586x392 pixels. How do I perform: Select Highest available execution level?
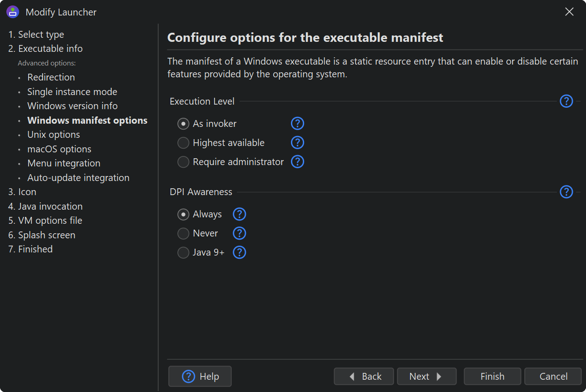coord(183,143)
